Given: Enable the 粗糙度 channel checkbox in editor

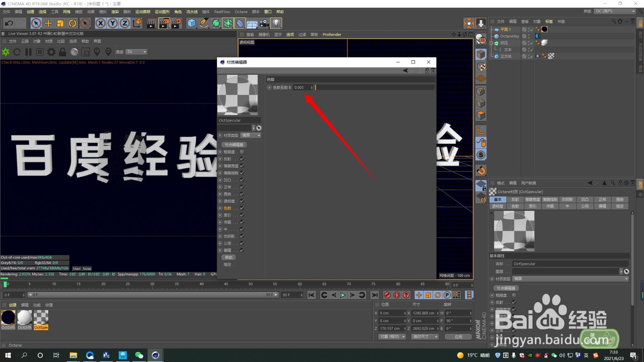Looking at the screenshot, I should tap(242, 152).
